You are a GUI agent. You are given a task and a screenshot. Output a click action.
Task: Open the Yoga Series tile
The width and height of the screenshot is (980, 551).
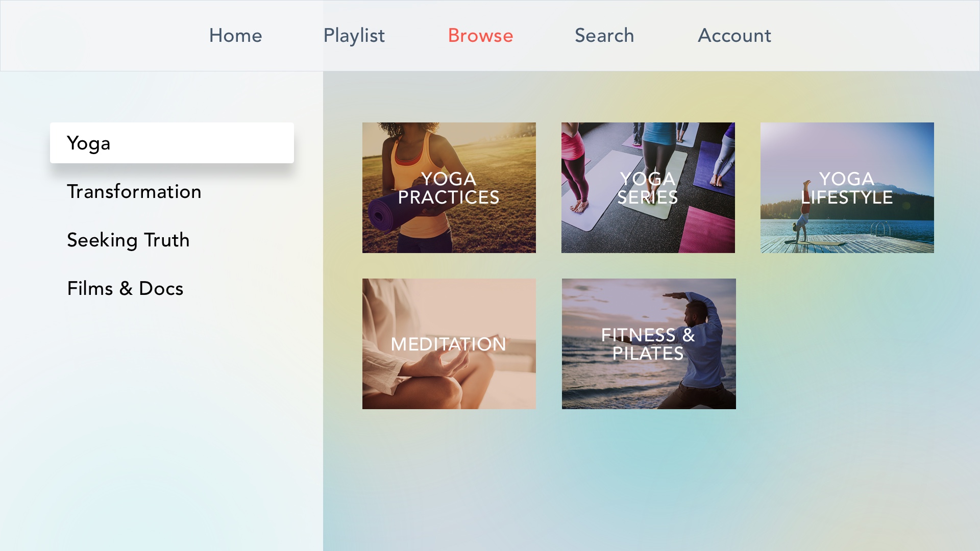[648, 188]
